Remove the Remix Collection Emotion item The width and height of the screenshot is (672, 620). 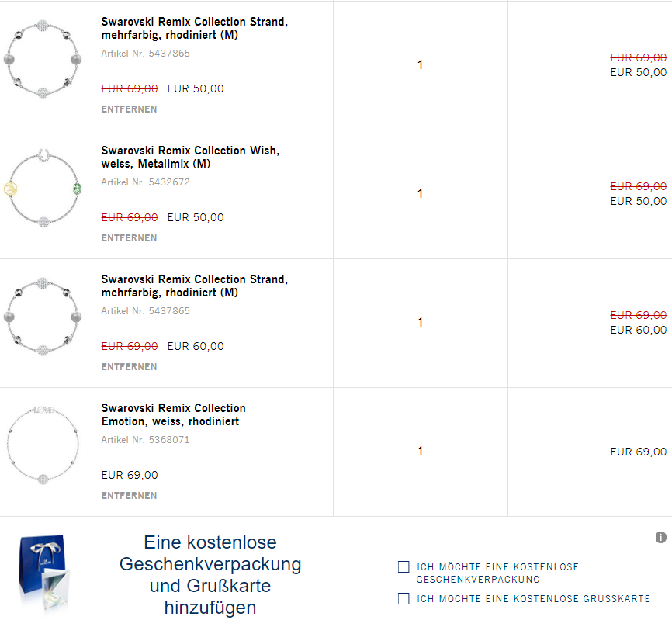(x=129, y=496)
